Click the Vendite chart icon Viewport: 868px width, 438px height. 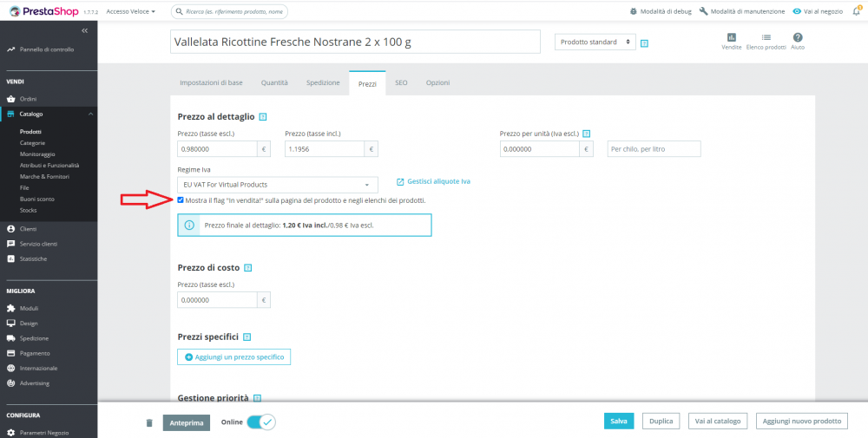coord(731,37)
